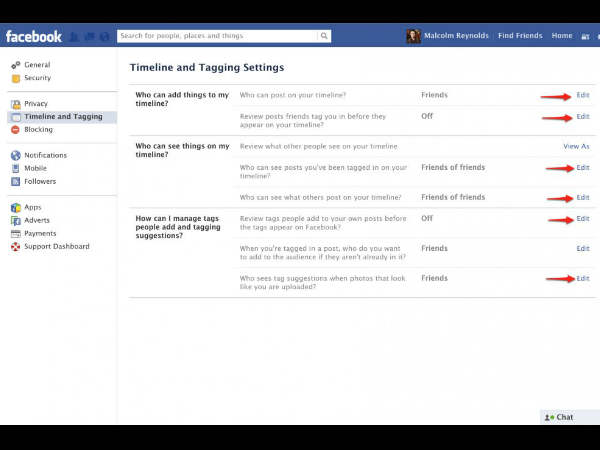This screenshot has width=600, height=450.
Task: Open notifications globe icon in header
Action: click(x=104, y=37)
